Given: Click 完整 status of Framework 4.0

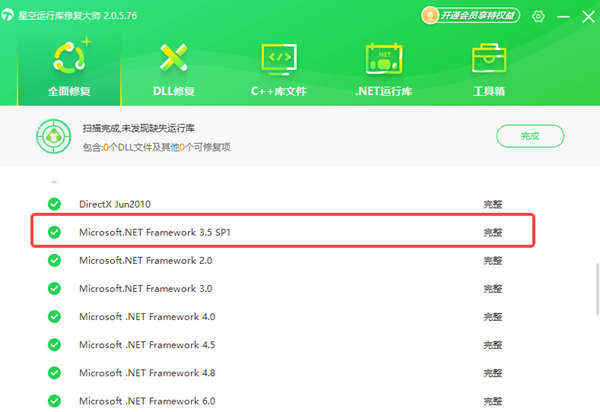Looking at the screenshot, I should tap(493, 317).
